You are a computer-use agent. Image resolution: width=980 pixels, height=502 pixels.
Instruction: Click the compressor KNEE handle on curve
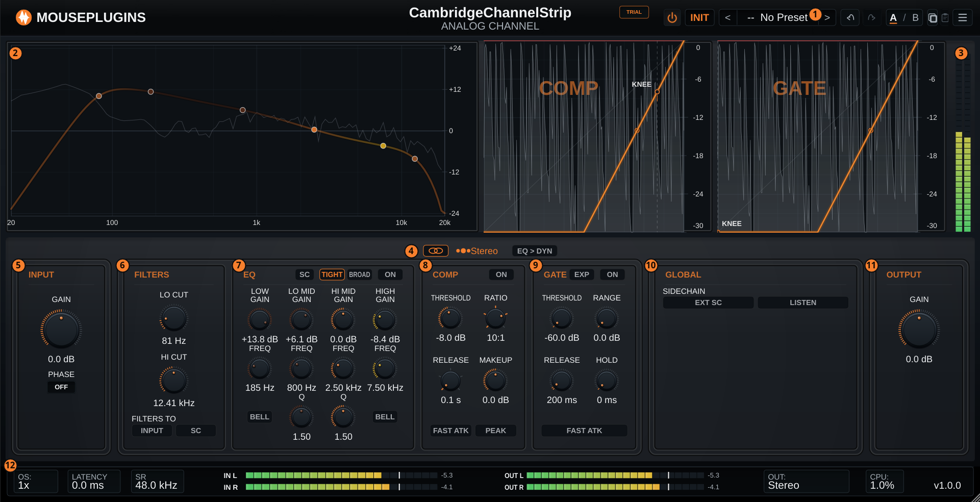click(657, 92)
